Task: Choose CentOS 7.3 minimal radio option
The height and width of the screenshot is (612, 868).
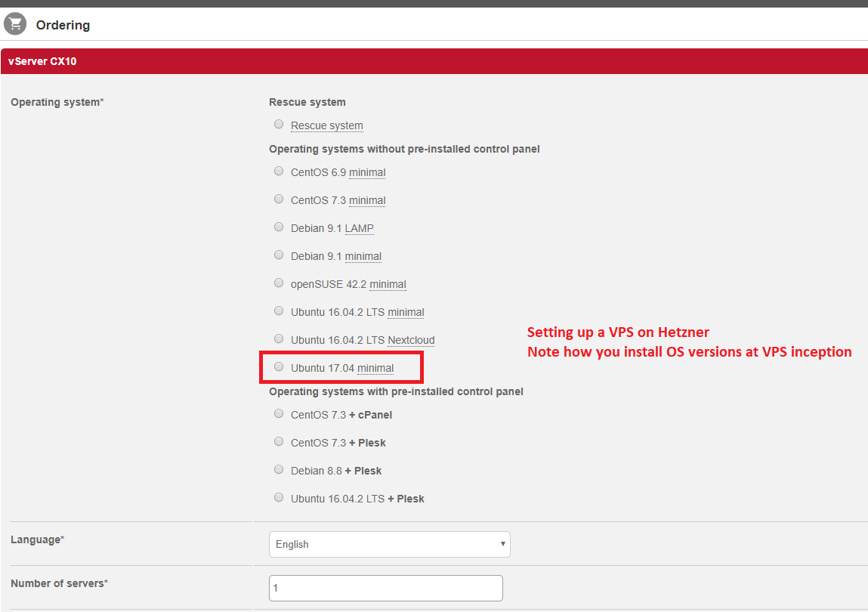Action: coord(279,199)
